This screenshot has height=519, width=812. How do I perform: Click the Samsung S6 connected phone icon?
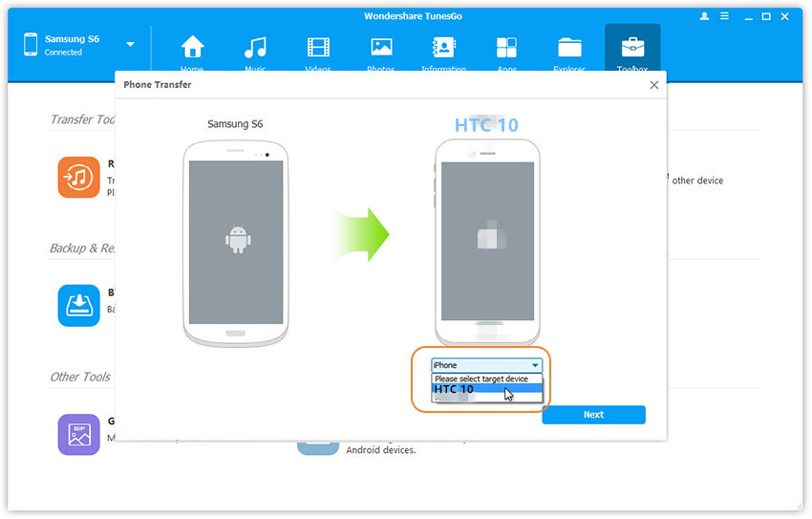pos(31,45)
